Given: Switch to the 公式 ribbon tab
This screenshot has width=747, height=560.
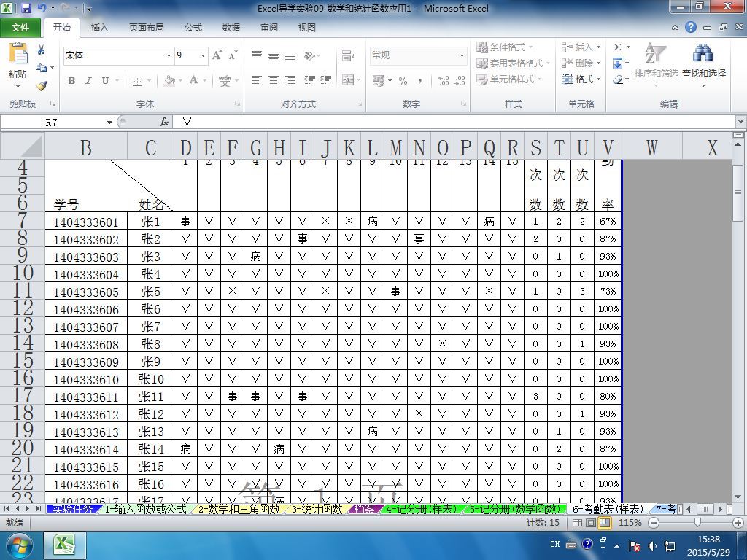Looking at the screenshot, I should pos(193,28).
